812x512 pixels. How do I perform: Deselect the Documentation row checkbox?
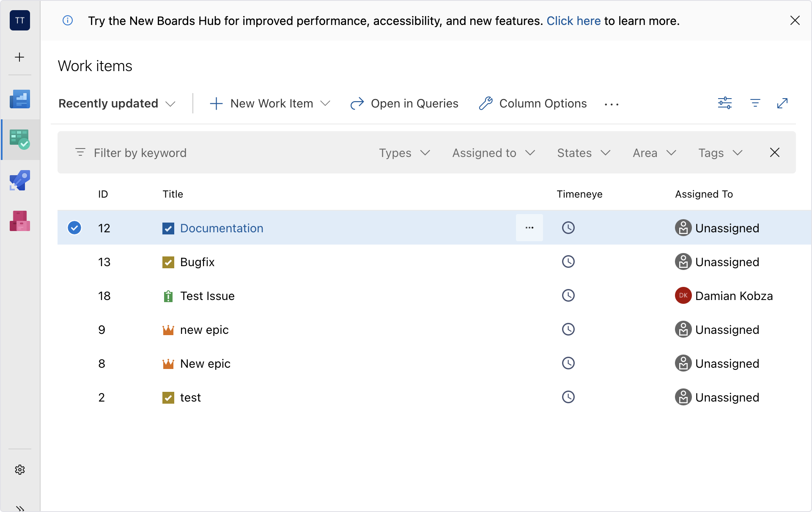pos(74,228)
